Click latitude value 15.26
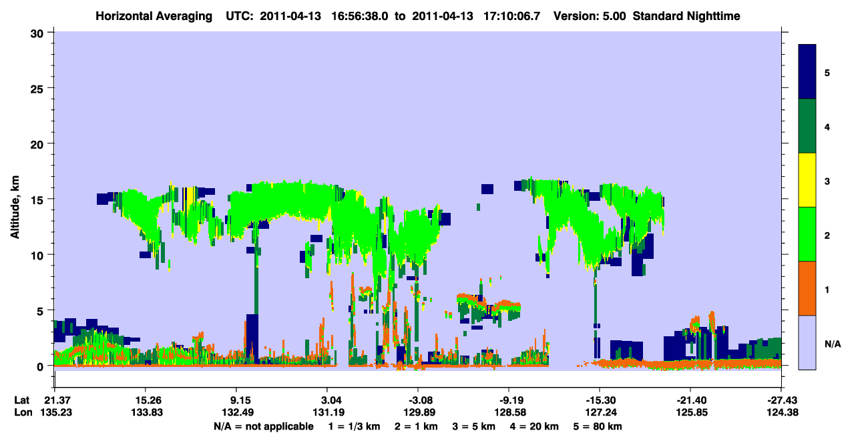The width and height of the screenshot is (868, 445). [145, 400]
